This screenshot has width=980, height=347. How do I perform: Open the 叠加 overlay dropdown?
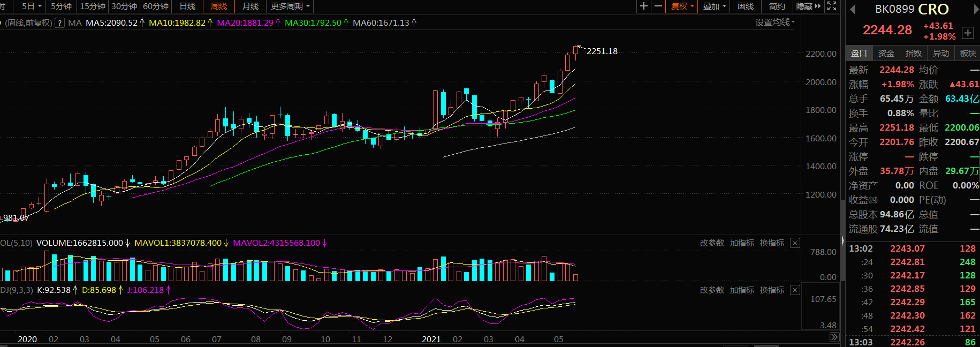coord(715,6)
